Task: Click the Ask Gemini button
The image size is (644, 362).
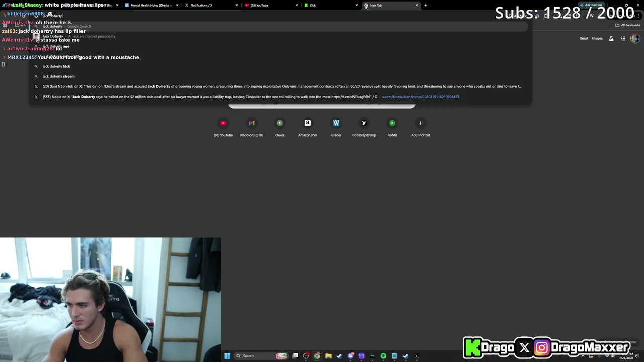Action: pos(591,5)
